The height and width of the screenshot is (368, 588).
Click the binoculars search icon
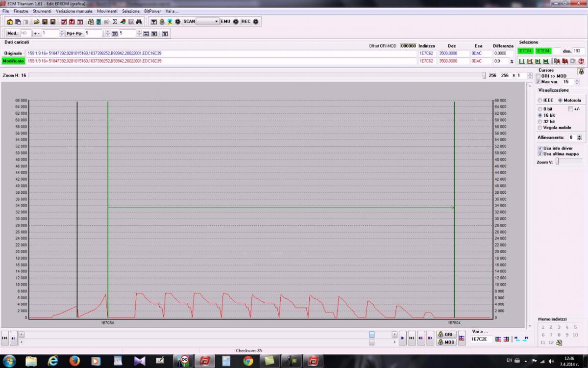139,22
